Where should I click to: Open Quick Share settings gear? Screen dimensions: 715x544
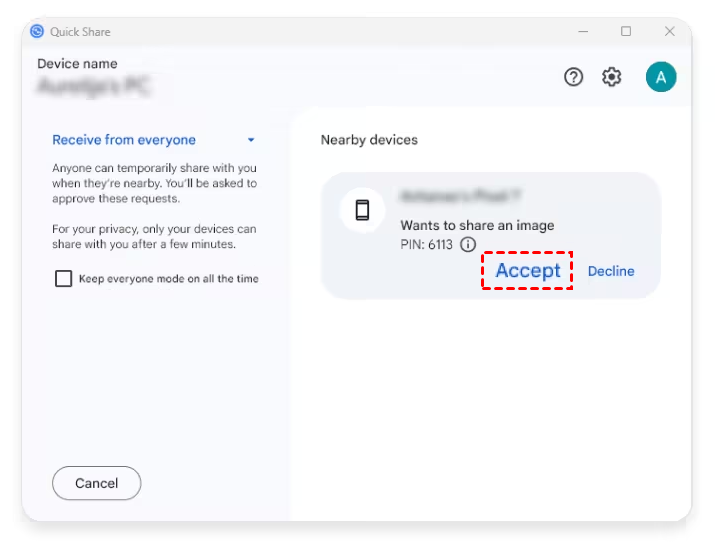click(x=612, y=77)
